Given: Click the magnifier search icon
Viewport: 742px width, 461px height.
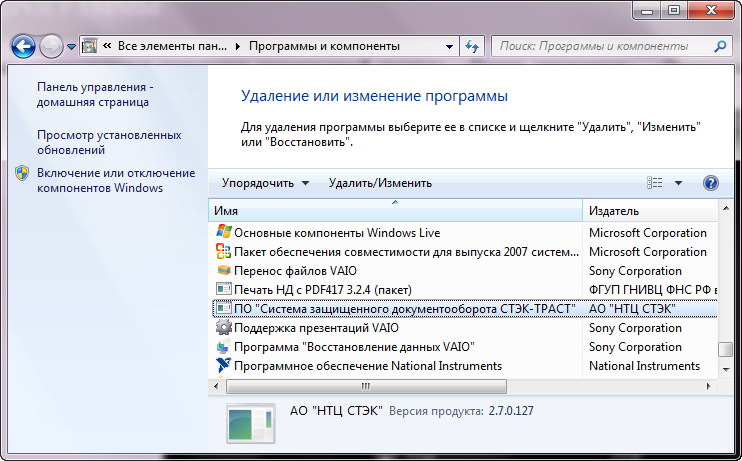Looking at the screenshot, I should tap(720, 46).
